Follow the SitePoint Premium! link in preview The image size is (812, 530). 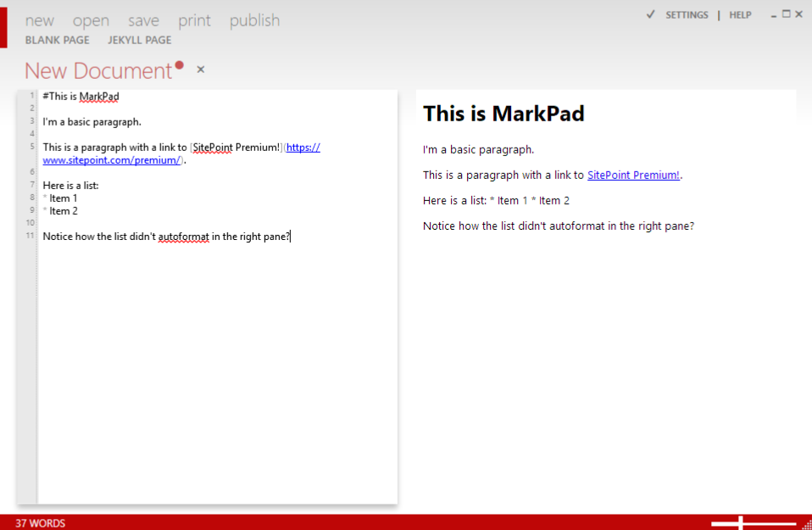tap(632, 175)
